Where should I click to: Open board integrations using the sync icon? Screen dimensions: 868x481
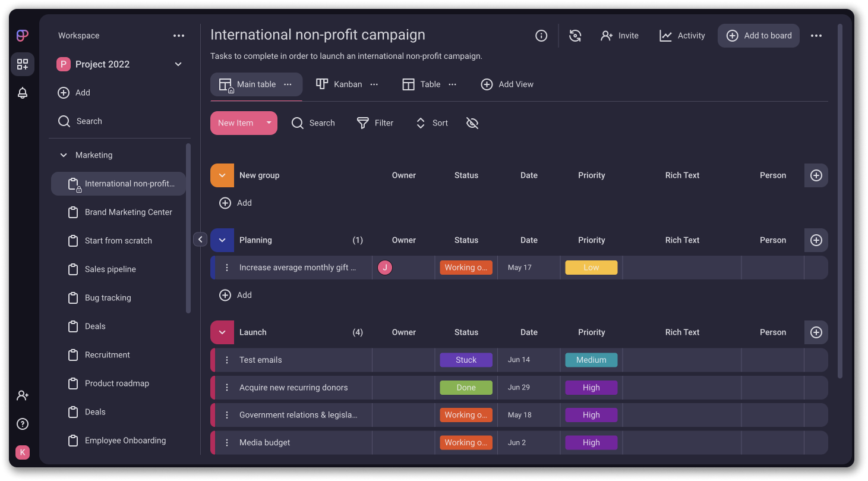(x=575, y=36)
